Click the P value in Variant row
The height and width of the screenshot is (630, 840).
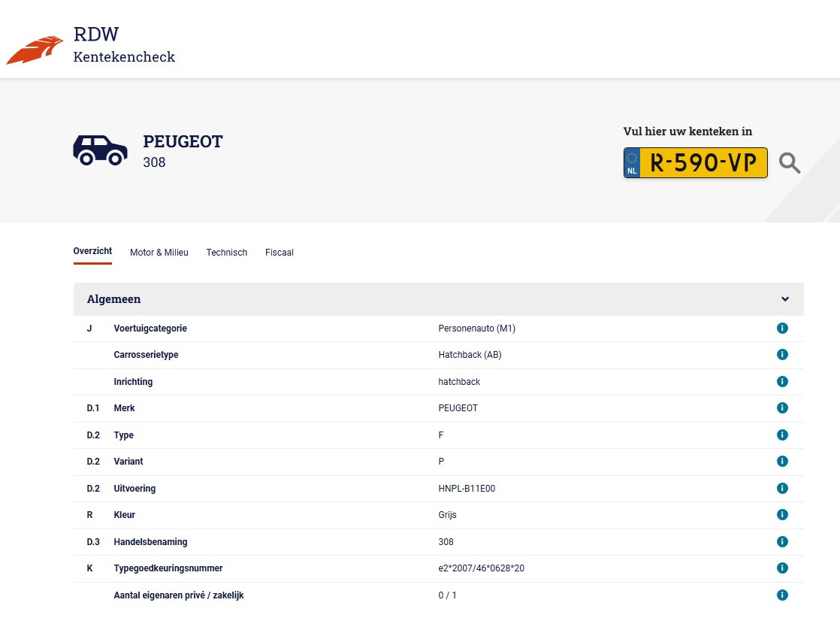point(441,461)
